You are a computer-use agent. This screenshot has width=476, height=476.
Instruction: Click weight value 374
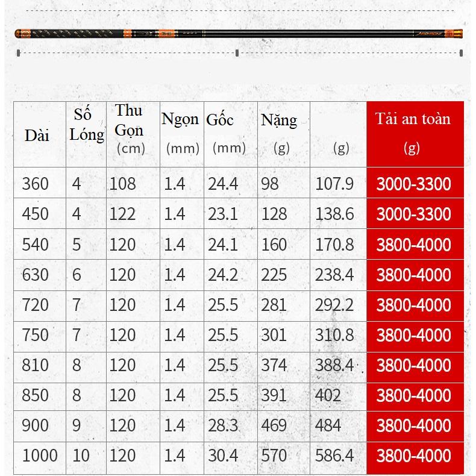(x=274, y=365)
